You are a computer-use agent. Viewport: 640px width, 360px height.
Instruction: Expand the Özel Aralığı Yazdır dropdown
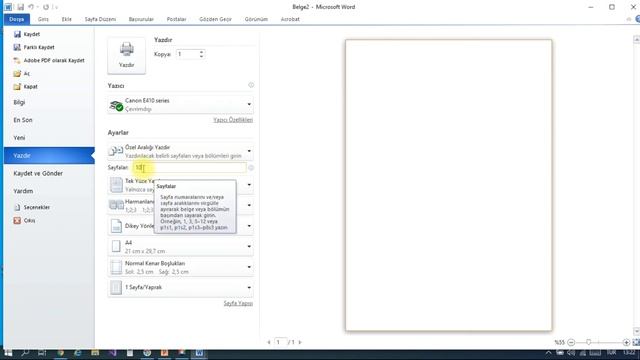(180, 151)
